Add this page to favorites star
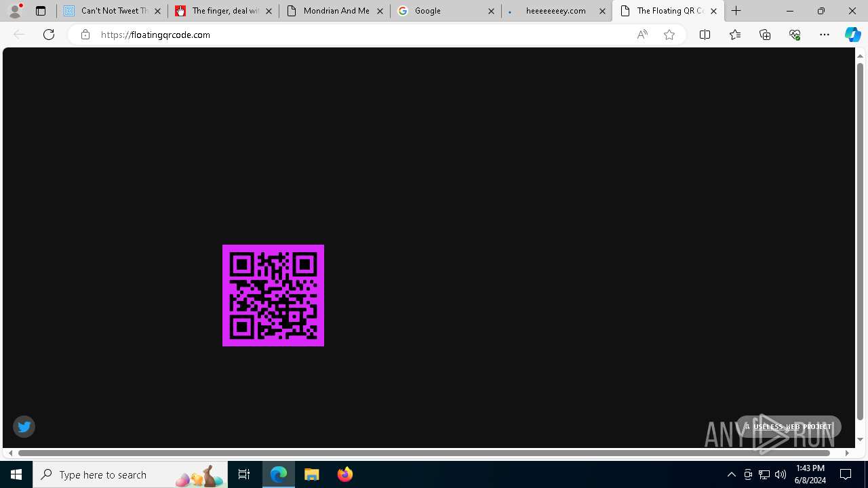The height and width of the screenshot is (488, 868). 669,35
